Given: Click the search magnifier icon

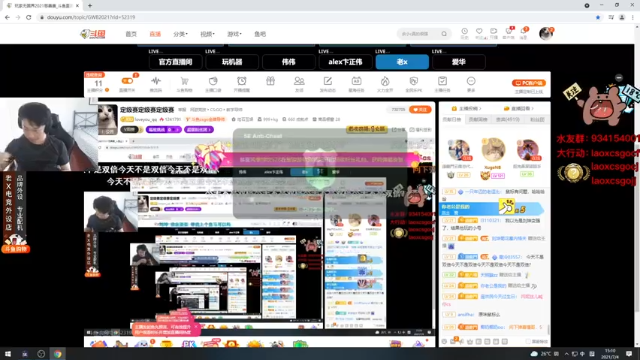Looking at the screenshot, I should (x=444, y=34).
